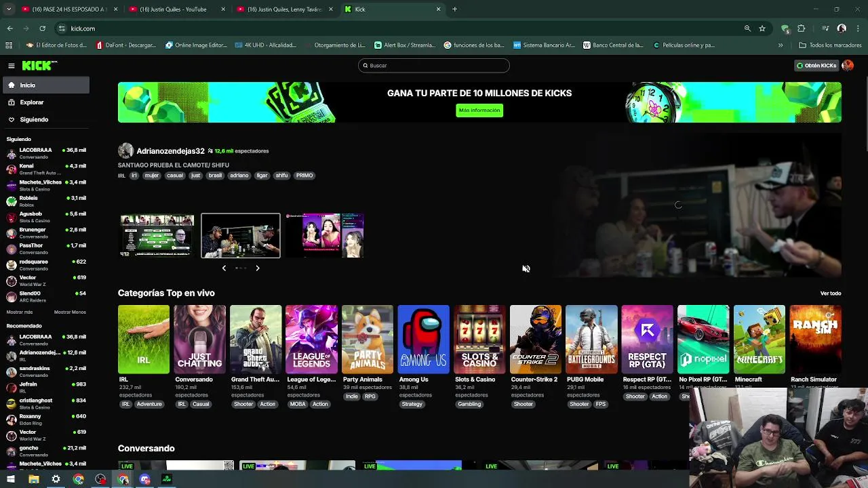The image size is (868, 488).
Task: Focus the Buscar search field
Action: click(x=434, y=66)
